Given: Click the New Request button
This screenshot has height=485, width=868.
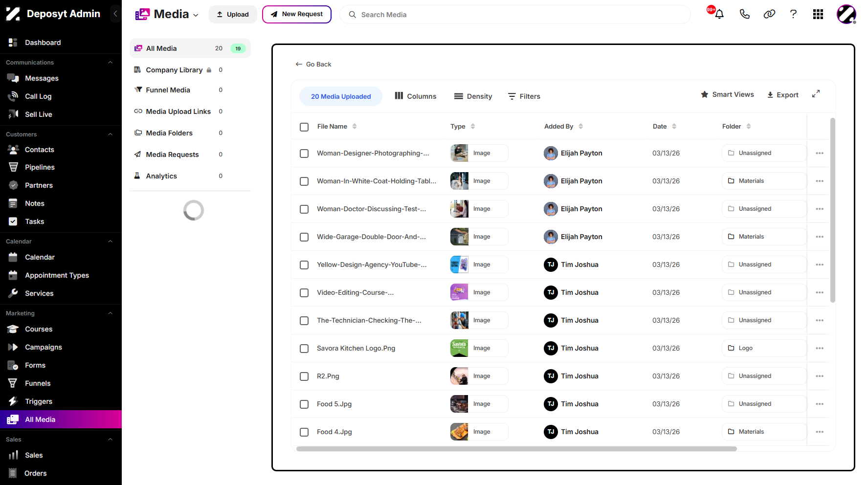Looking at the screenshot, I should tap(297, 14).
